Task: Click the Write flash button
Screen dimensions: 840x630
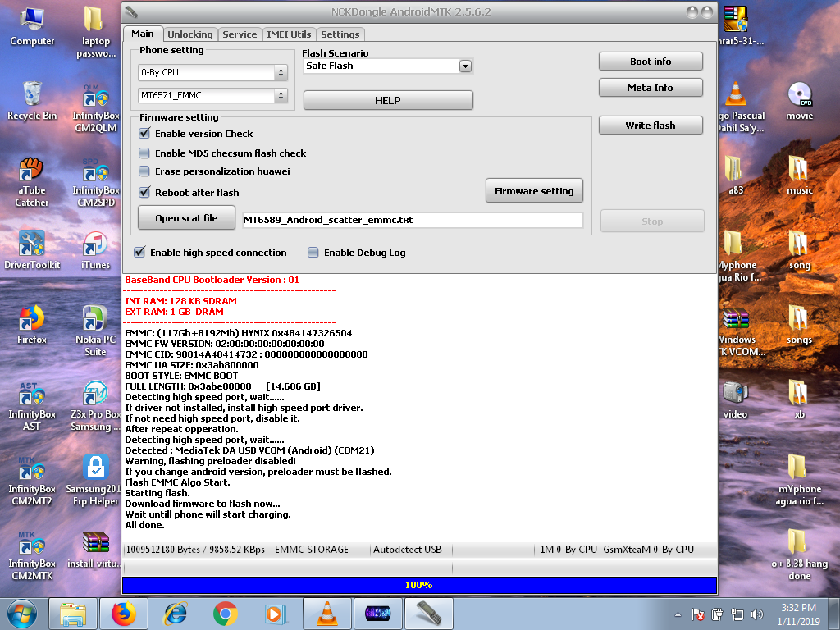Action: coord(651,126)
